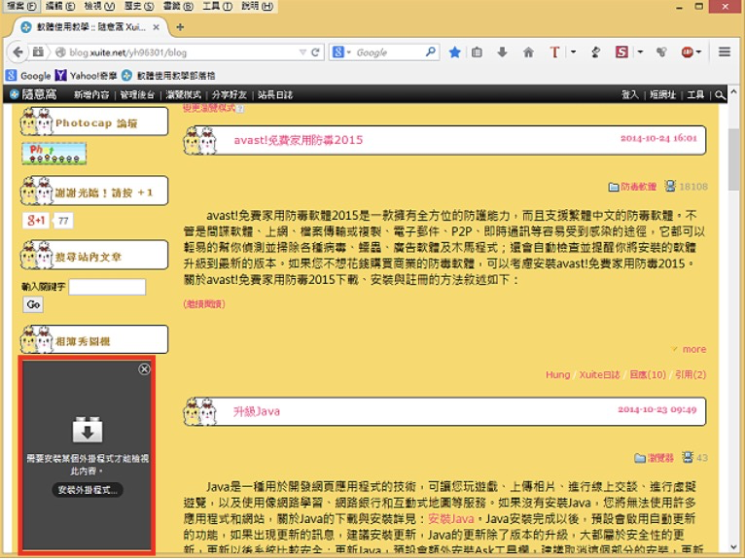
Task: Click the magnifier in the Google search box
Action: (x=431, y=52)
